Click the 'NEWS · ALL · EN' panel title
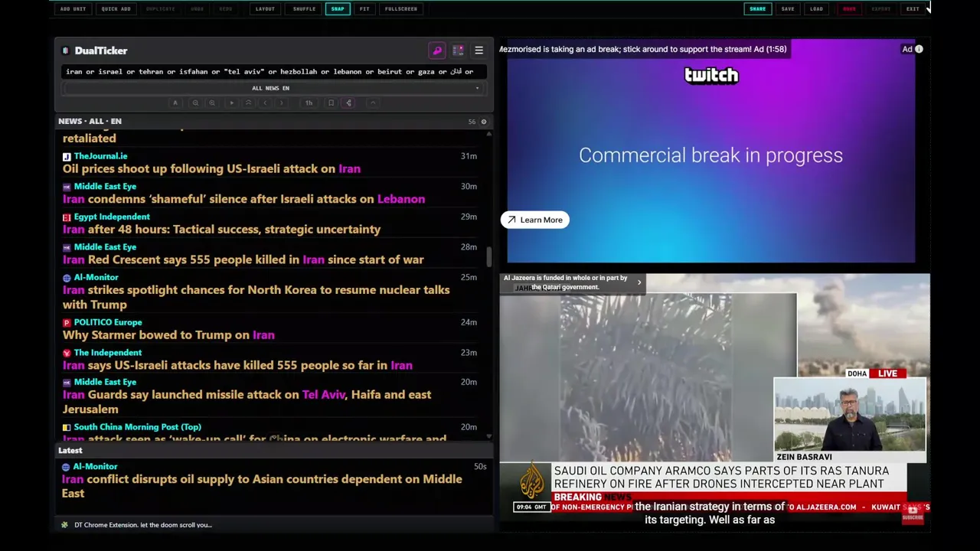This screenshot has width=980, height=551. pyautogui.click(x=90, y=121)
